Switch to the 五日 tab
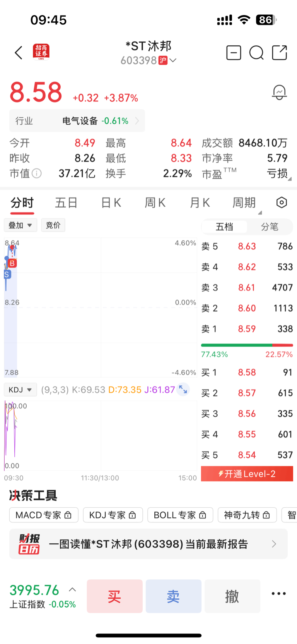 [66, 203]
